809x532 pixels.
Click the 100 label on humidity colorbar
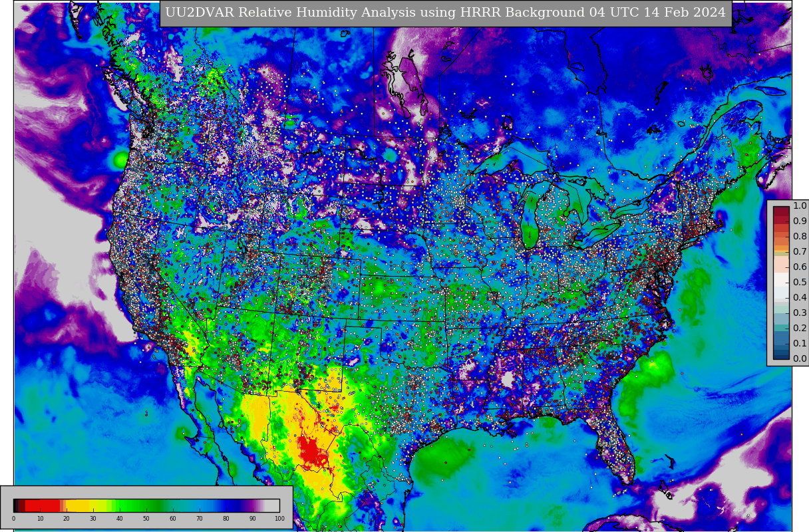[x=279, y=519]
